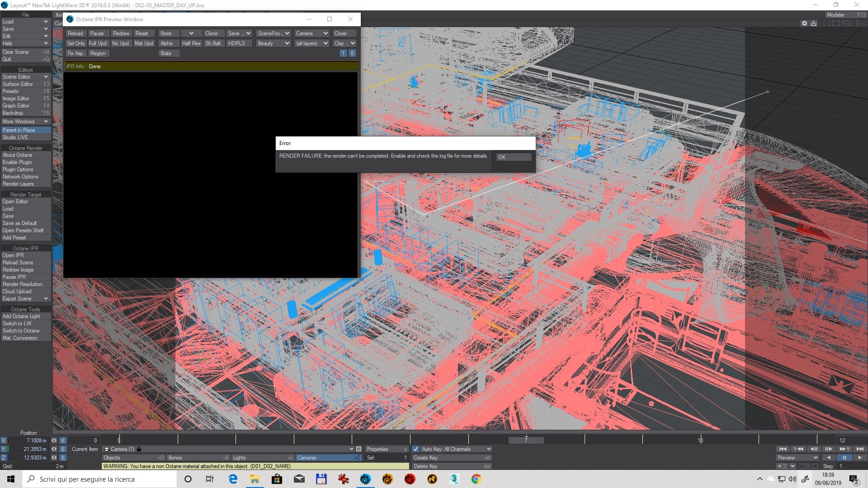Open the Preview dropdown
The width and height of the screenshot is (868, 488).
coord(797,458)
